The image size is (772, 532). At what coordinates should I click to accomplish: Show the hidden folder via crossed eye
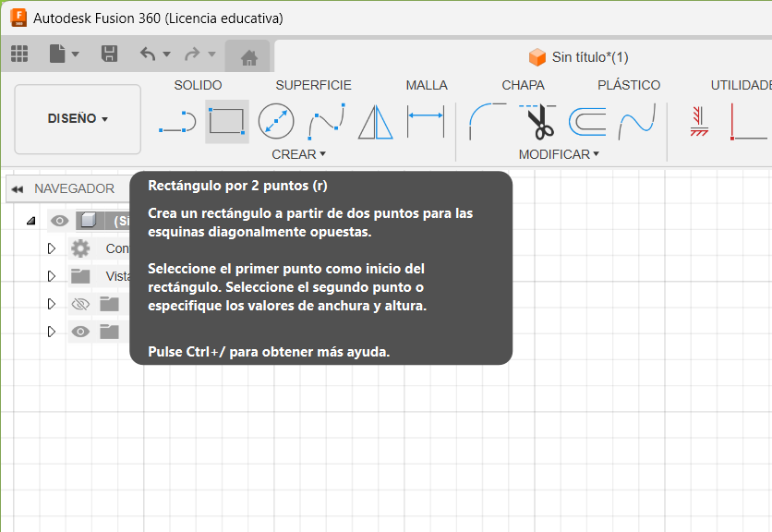point(80,304)
